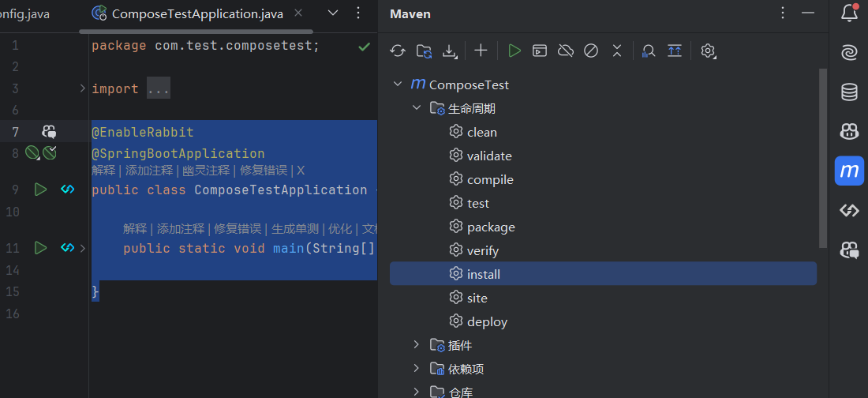Toggle Maven offline mode cloud icon
The image size is (868, 398).
(x=565, y=51)
